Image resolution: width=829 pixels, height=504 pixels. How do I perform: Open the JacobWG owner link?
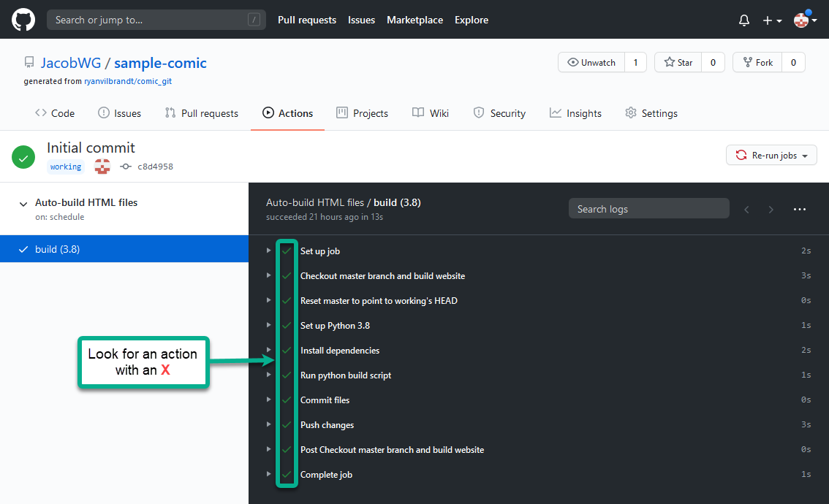(71, 63)
